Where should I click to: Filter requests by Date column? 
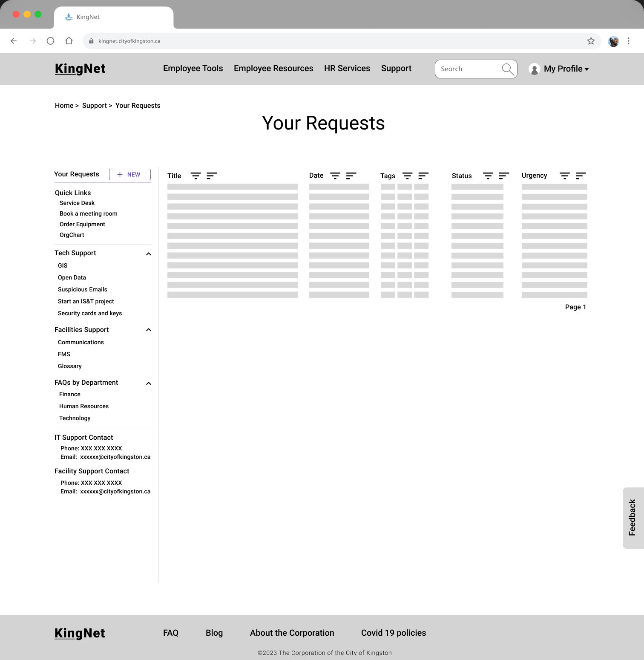pos(335,176)
